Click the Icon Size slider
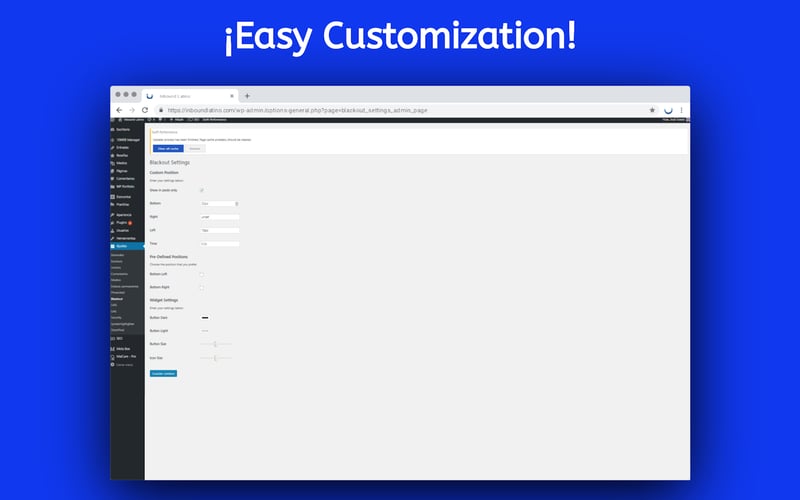 [x=215, y=358]
